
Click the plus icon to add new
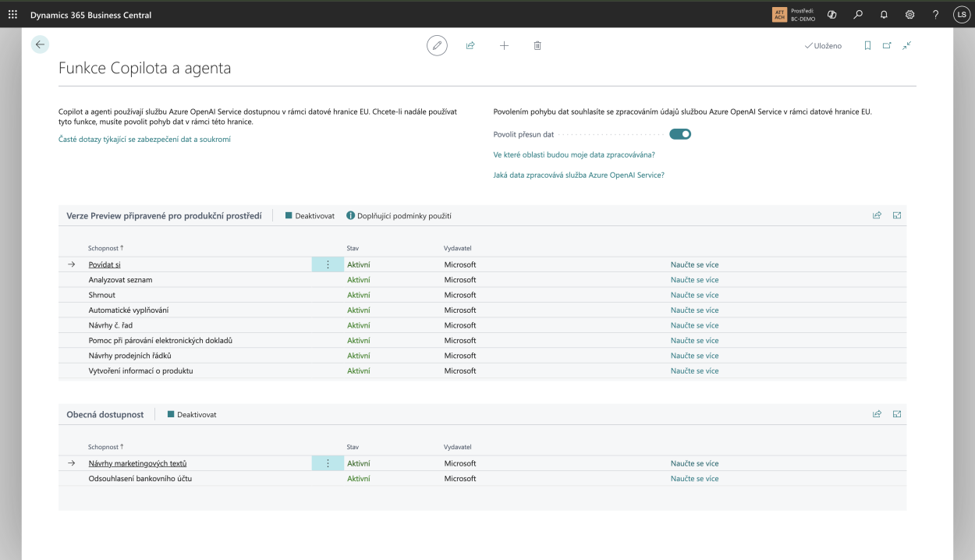pos(504,46)
